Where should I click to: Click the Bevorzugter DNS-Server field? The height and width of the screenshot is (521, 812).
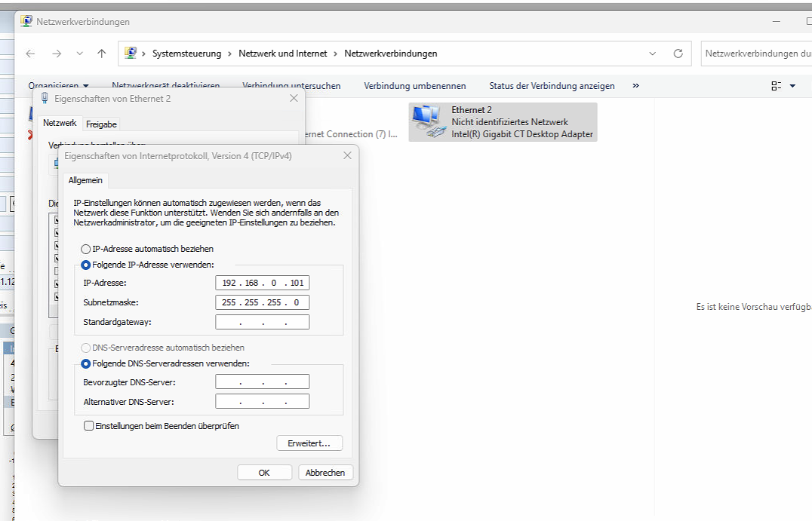point(262,382)
